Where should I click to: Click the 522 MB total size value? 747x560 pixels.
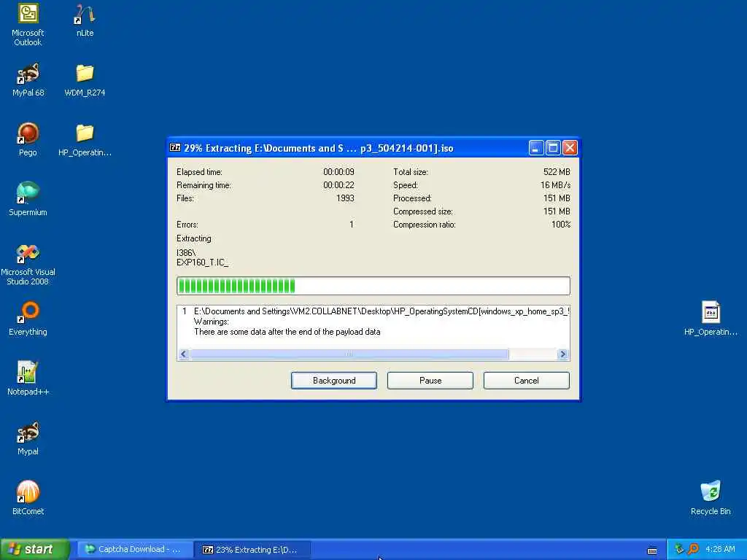click(557, 172)
